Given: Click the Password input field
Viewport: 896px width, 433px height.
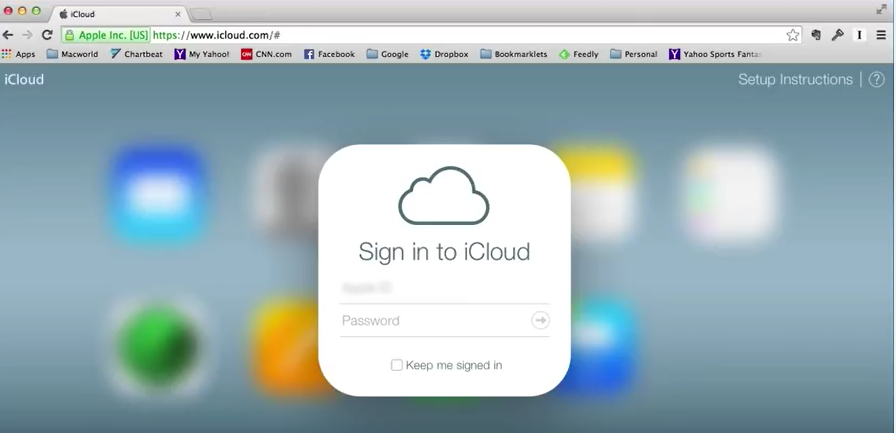Looking at the screenshot, I should coord(434,320).
